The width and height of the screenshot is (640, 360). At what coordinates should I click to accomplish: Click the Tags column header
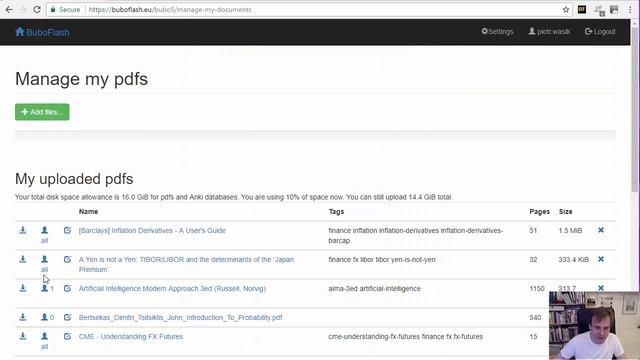(x=336, y=211)
